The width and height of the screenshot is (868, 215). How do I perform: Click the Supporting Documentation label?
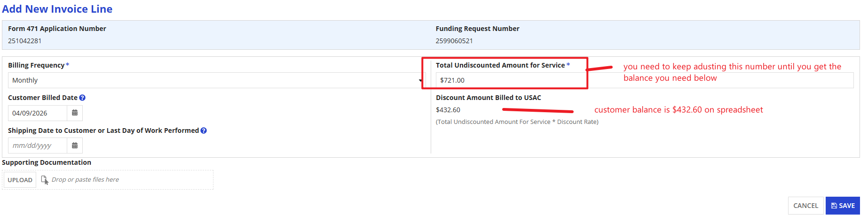pos(47,162)
